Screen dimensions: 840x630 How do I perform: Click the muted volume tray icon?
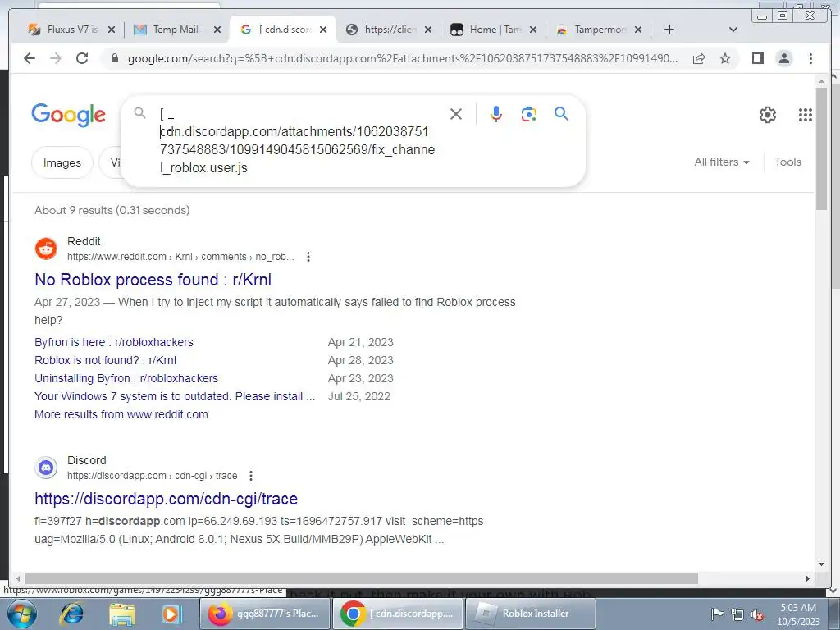click(757, 614)
